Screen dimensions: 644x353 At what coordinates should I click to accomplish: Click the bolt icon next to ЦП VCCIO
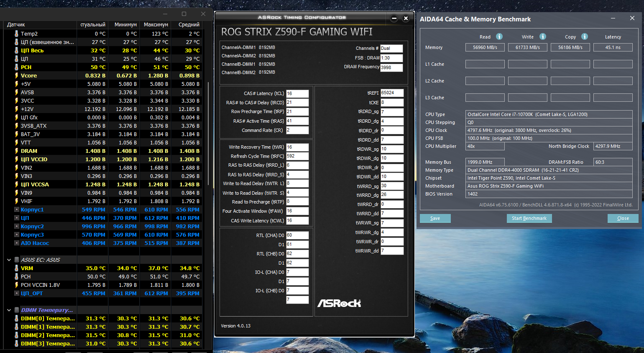16,159
